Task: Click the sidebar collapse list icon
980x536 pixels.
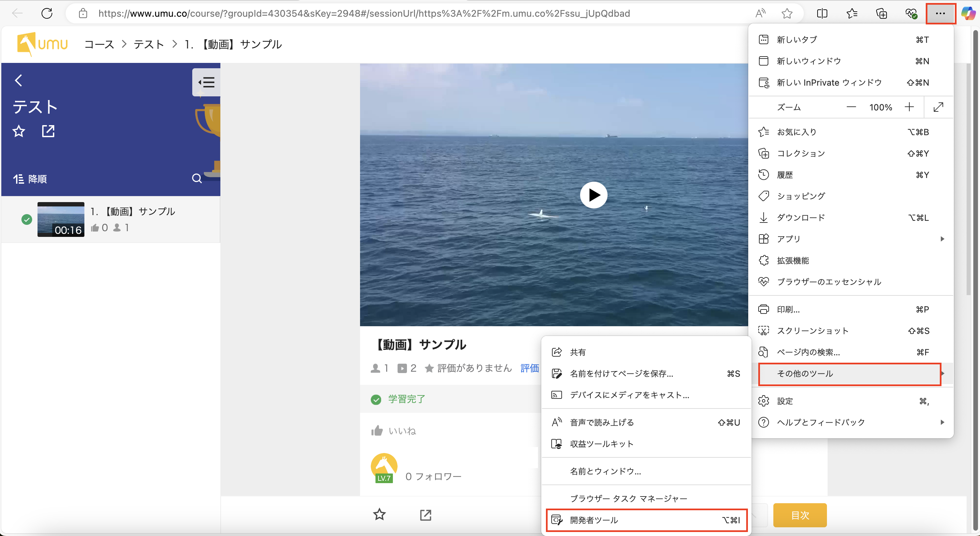Action: pos(207,82)
